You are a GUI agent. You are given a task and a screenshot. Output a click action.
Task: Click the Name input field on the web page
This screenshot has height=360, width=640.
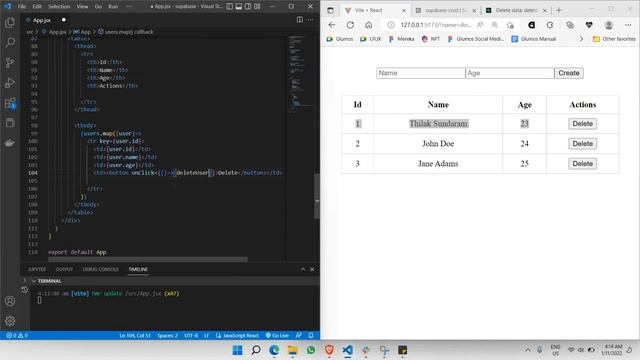(x=420, y=73)
